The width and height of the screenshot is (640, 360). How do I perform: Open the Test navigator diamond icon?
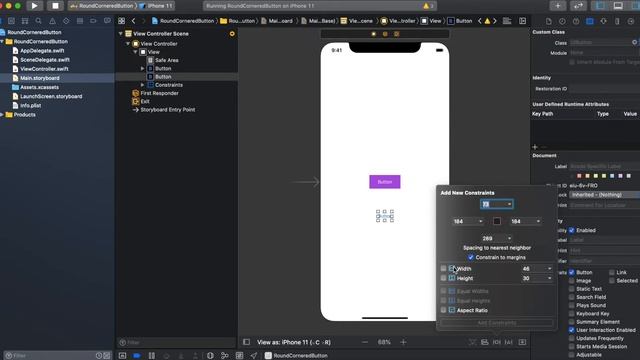pos(66,21)
